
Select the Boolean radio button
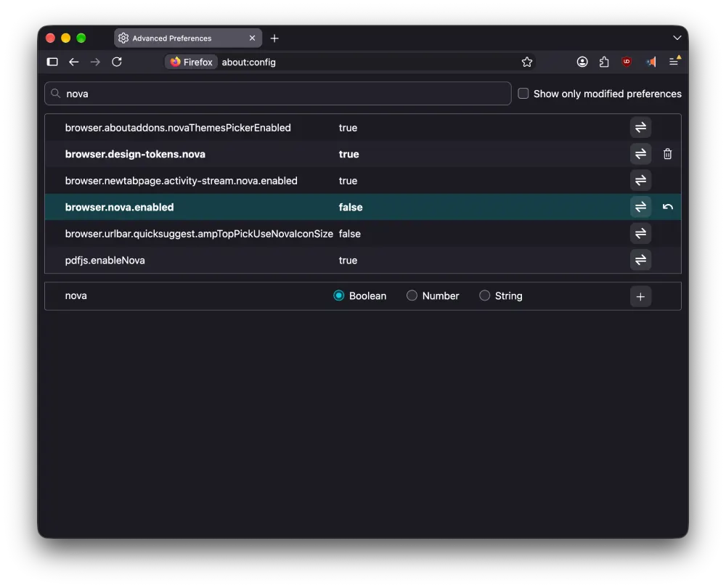click(338, 295)
